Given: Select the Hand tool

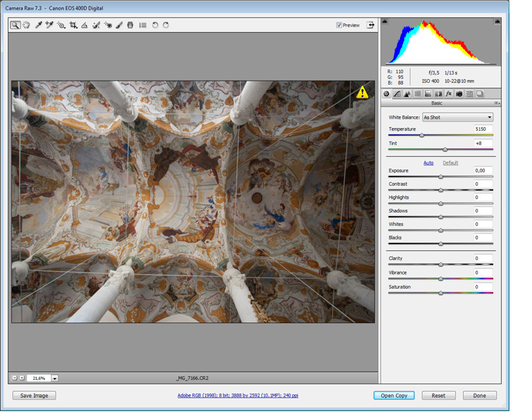Looking at the screenshot, I should coord(26,25).
